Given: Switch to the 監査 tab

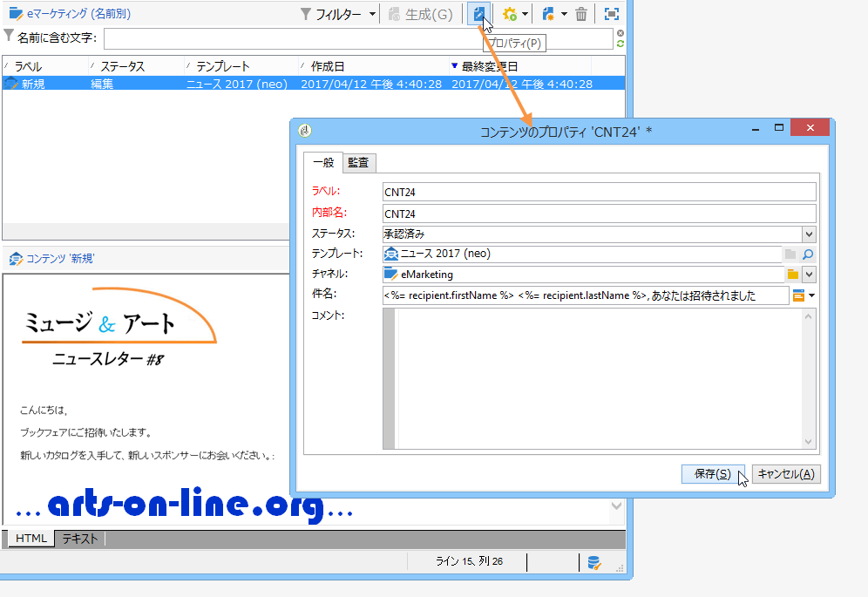Looking at the screenshot, I should click(x=359, y=163).
